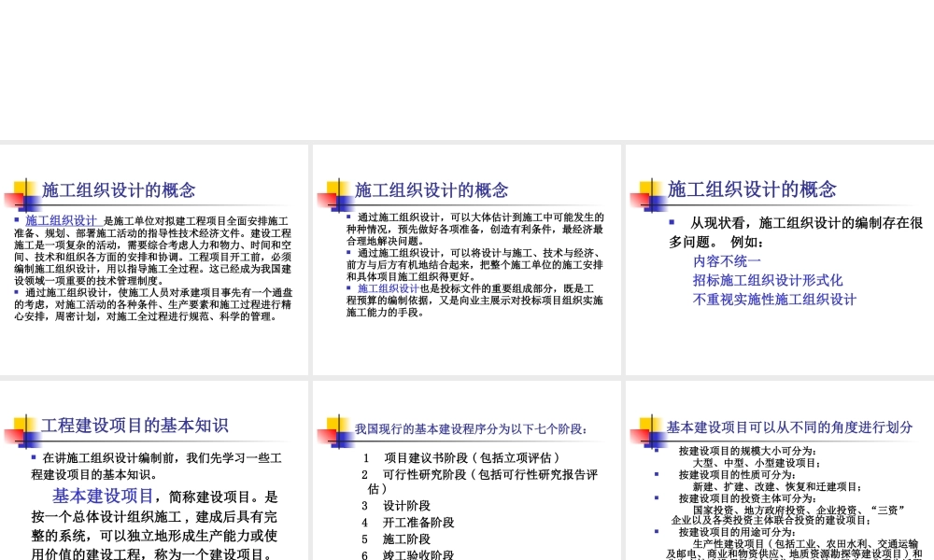
Task: Click the bullet starting 通过施工组织设计，可以将设计与施工
Action: [x=475, y=265]
